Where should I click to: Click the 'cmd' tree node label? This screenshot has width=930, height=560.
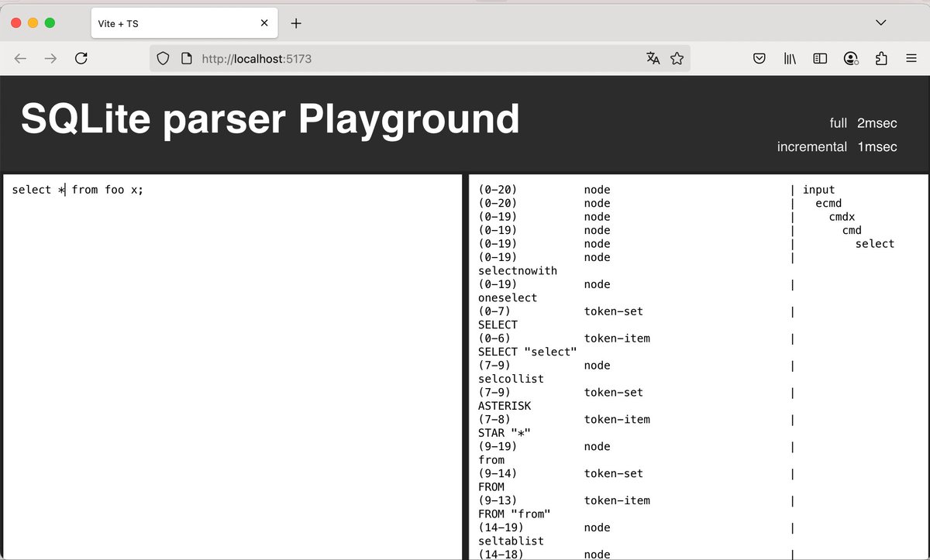852,230
